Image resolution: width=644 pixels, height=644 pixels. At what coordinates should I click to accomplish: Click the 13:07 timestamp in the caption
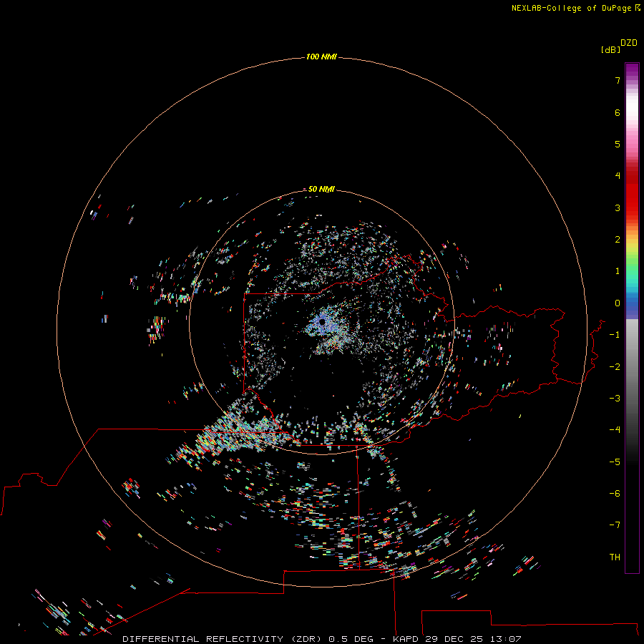point(506,639)
